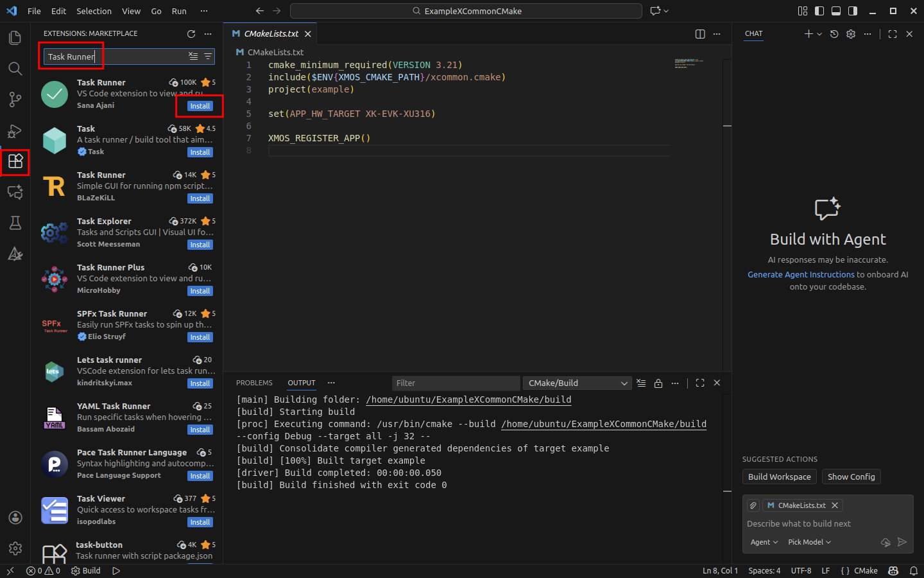This screenshot has width=924, height=578.
Task: Open editor more actions ellipsis
Action: pyautogui.click(x=717, y=33)
